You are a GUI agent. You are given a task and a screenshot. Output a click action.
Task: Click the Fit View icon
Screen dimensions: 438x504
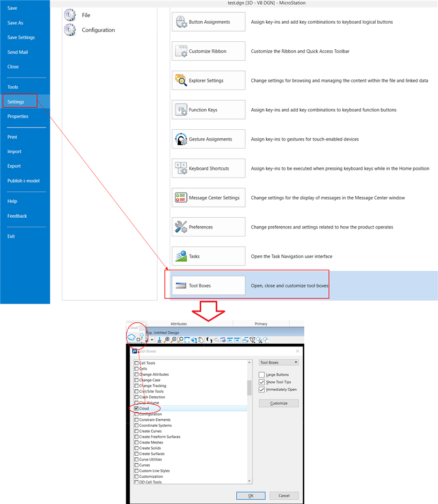[187, 340]
